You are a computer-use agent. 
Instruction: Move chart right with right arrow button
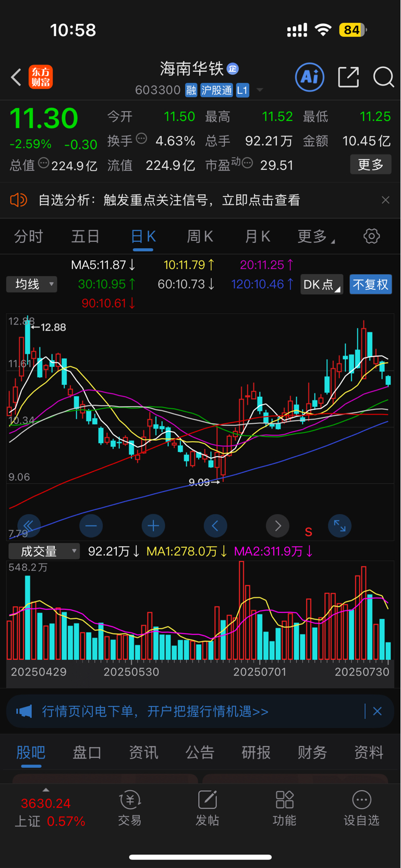(x=277, y=526)
